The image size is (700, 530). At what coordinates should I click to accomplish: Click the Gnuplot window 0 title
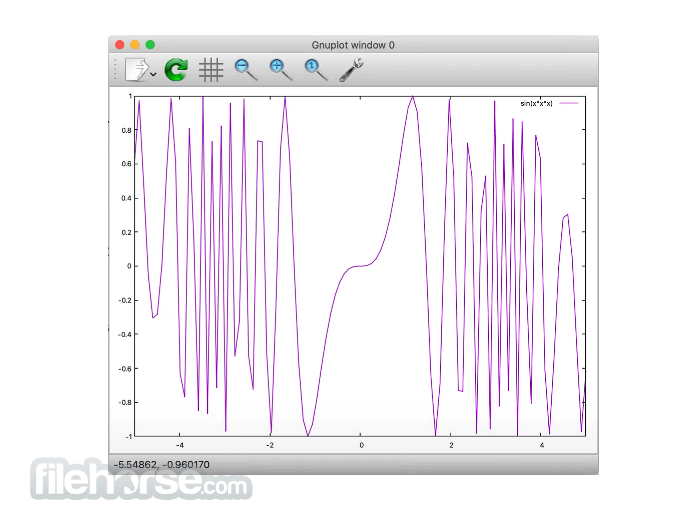coord(353,45)
